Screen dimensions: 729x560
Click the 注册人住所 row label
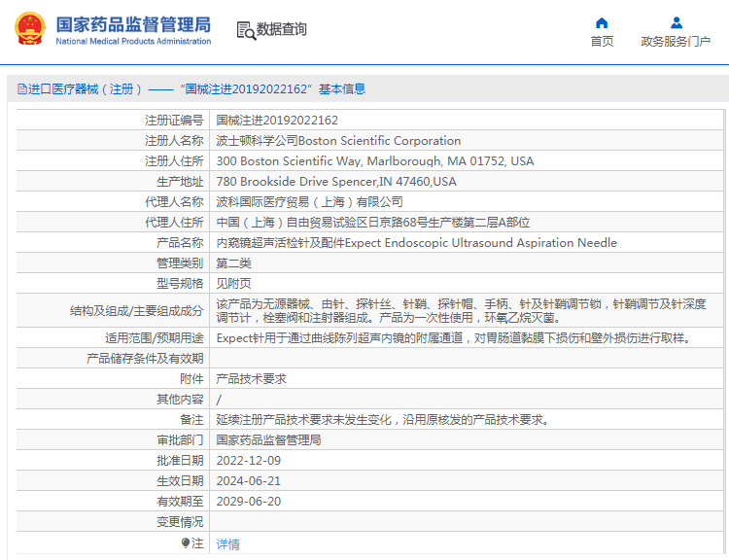pos(174,161)
